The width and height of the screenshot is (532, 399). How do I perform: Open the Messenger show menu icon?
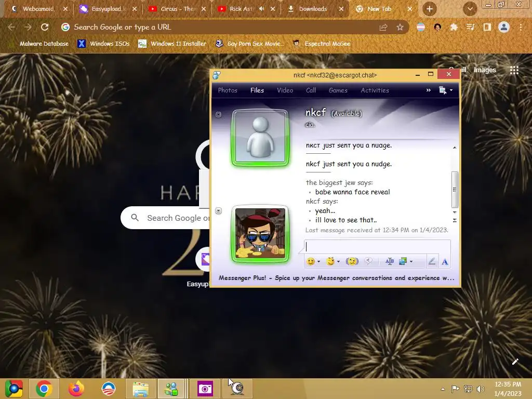point(443,90)
